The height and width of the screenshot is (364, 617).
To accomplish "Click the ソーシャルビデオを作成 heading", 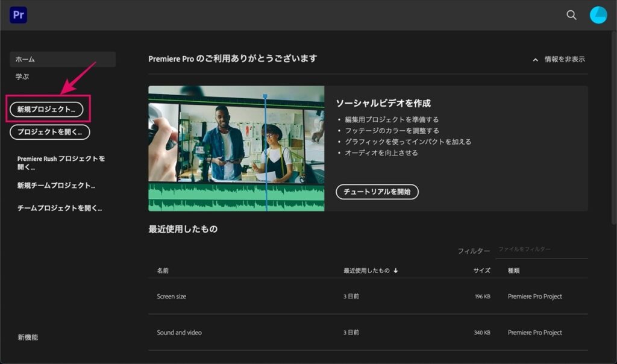I will [383, 103].
